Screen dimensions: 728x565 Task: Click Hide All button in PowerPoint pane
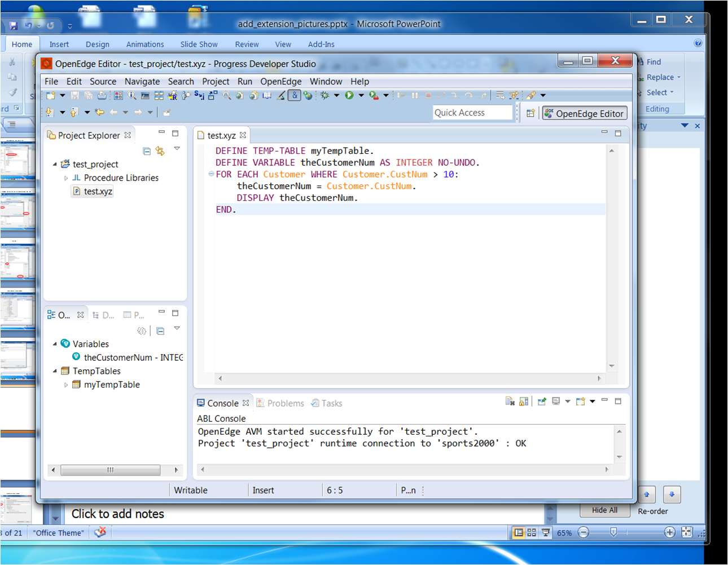(x=604, y=510)
